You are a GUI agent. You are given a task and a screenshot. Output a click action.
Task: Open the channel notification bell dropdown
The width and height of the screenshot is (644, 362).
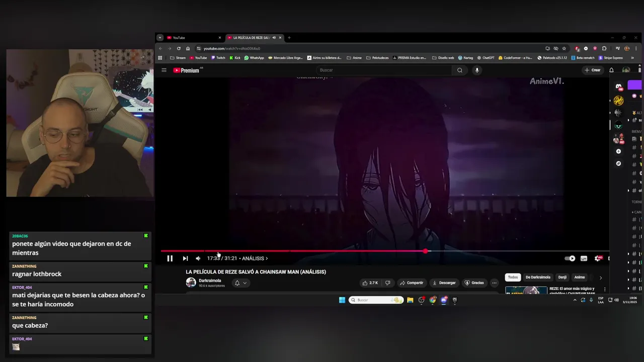pos(240,283)
